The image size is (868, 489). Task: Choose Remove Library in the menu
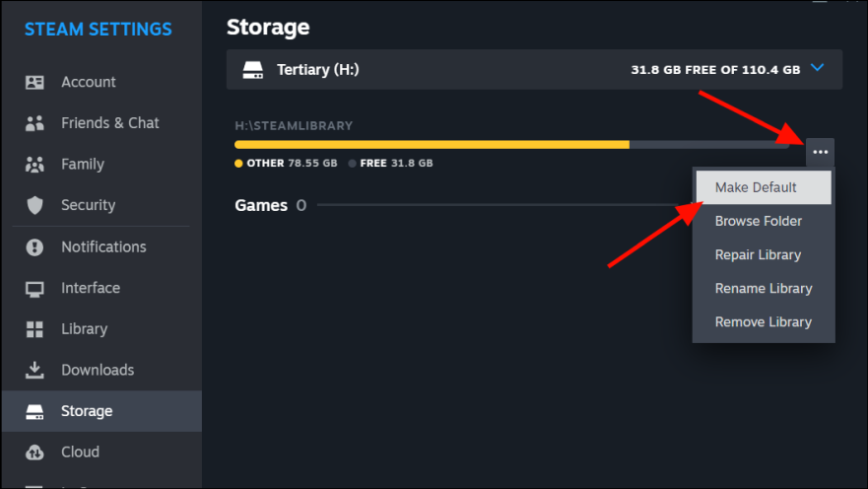pos(764,321)
